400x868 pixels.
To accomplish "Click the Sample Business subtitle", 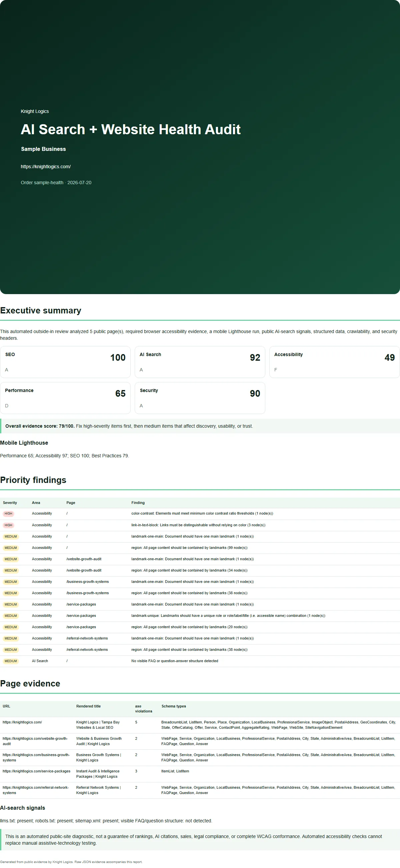I will (x=43, y=149).
